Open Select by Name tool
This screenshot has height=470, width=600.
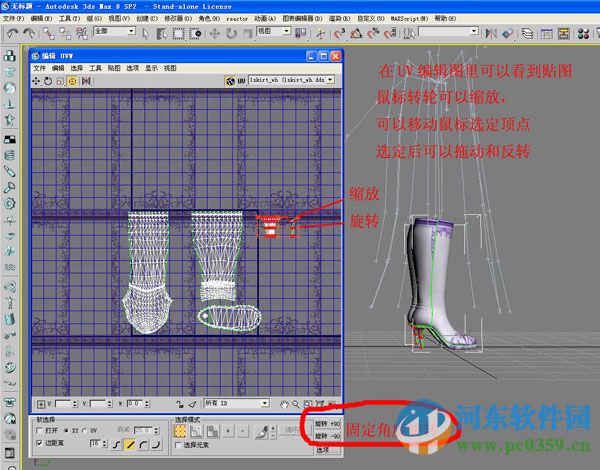[x=161, y=34]
